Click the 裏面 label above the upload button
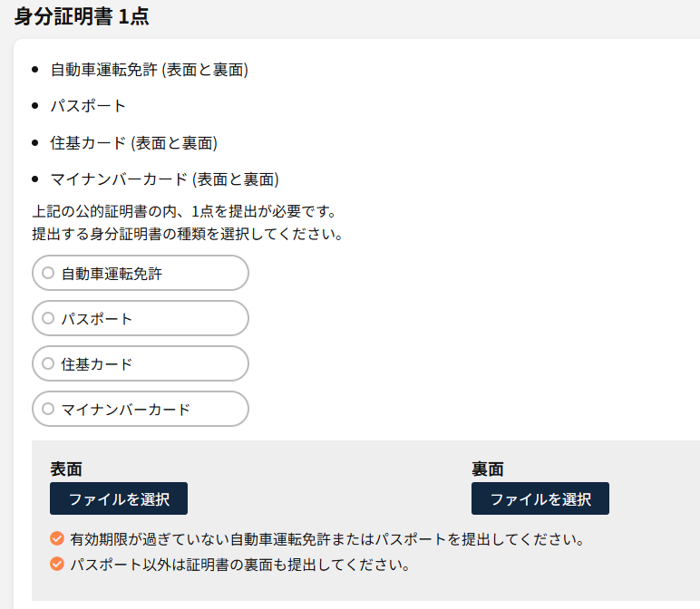The image size is (700, 609). tap(488, 469)
